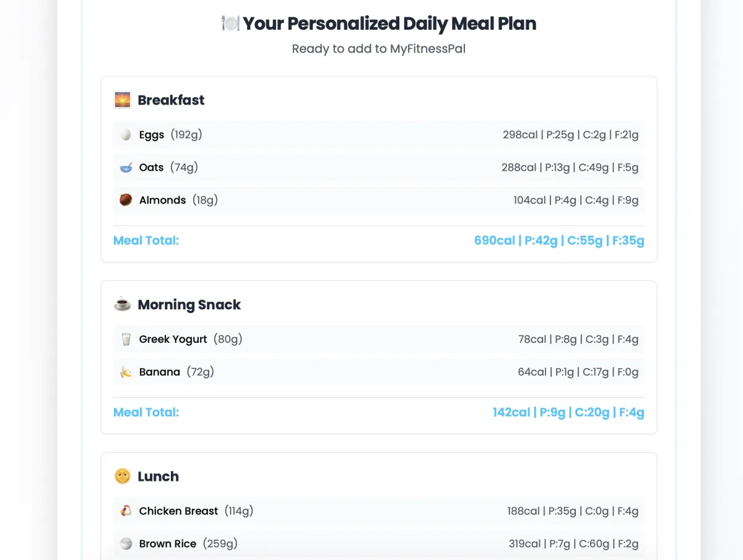Click the sun icon beside Lunch
743x560 pixels.
click(123, 476)
